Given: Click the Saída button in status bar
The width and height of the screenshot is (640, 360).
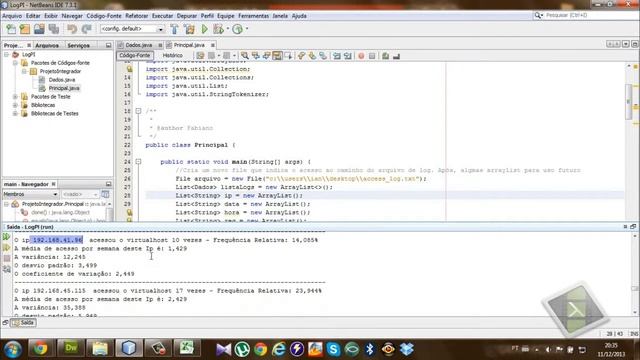Looking at the screenshot, I should point(23,323).
